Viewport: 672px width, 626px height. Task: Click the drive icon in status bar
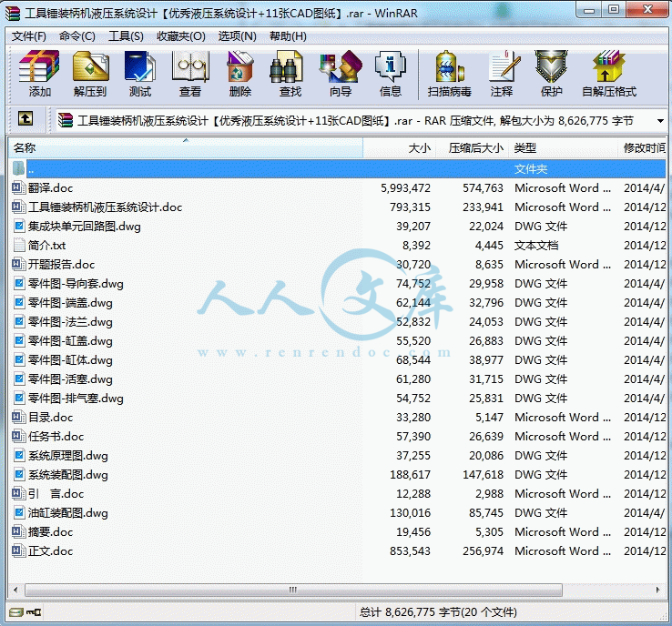16,612
